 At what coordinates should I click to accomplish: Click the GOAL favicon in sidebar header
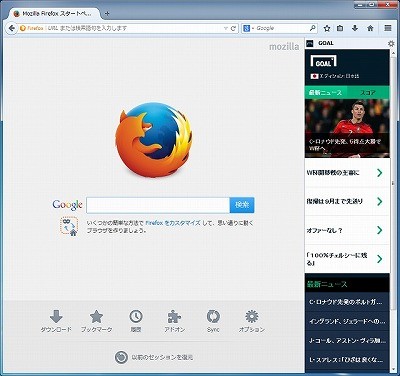[310, 43]
